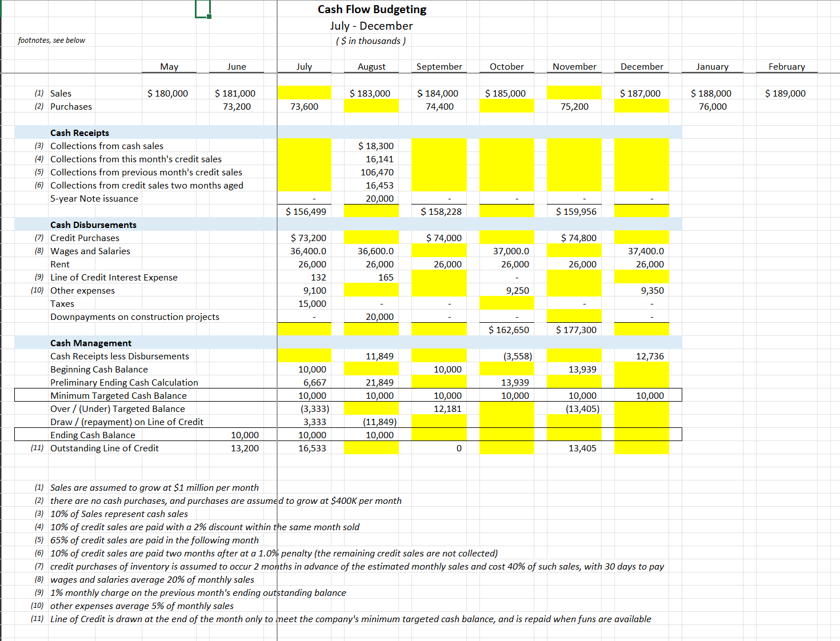Select the yellow July Cash Receipts less Disbursements cell
Image resolution: width=840 pixels, height=641 pixels.
point(303,355)
